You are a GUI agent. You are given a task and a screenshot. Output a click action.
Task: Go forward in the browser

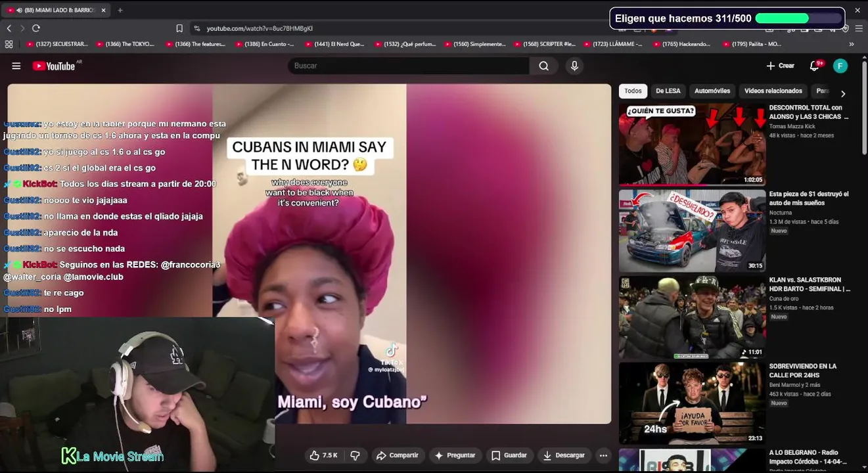22,28
